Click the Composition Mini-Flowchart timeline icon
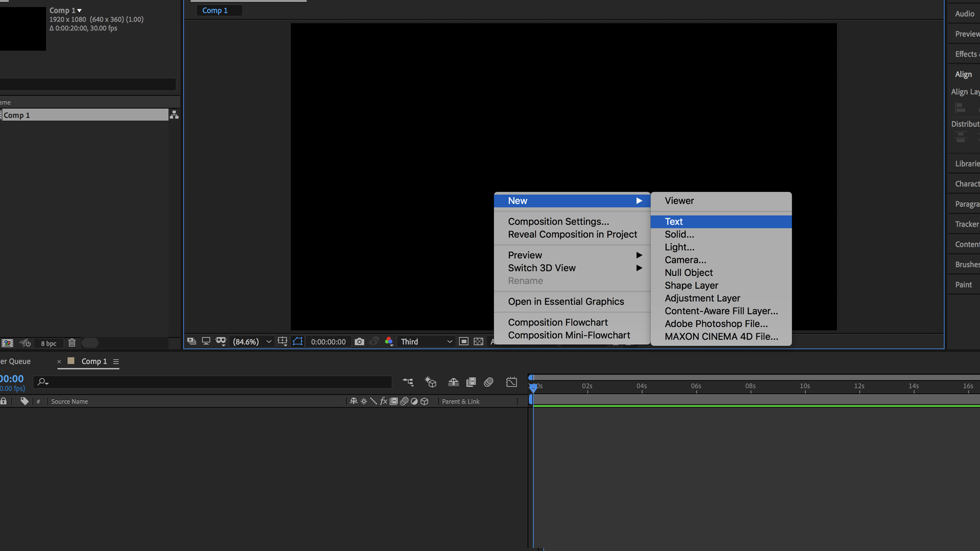 408,382
